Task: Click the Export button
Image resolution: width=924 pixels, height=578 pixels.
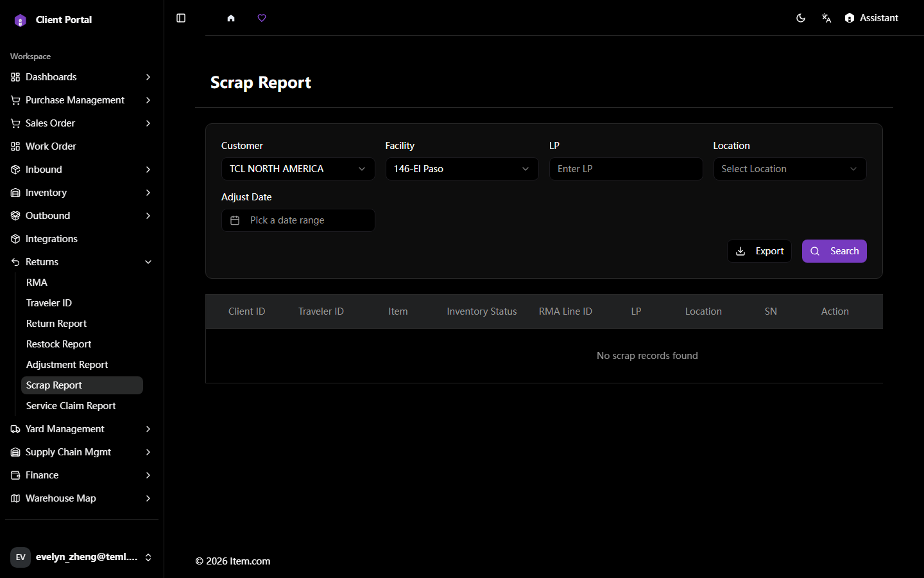Action: click(x=759, y=251)
